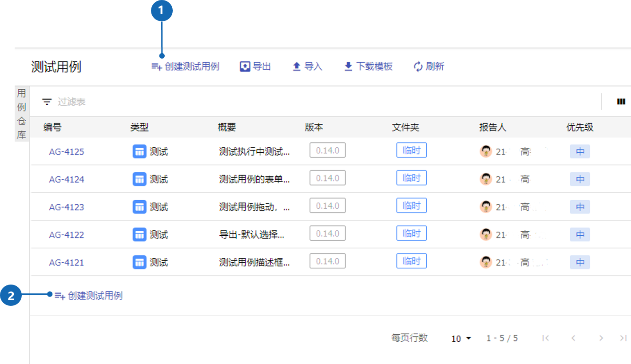Click the Import (导入) upload icon
Screen dimensions: 631x364
pos(297,67)
